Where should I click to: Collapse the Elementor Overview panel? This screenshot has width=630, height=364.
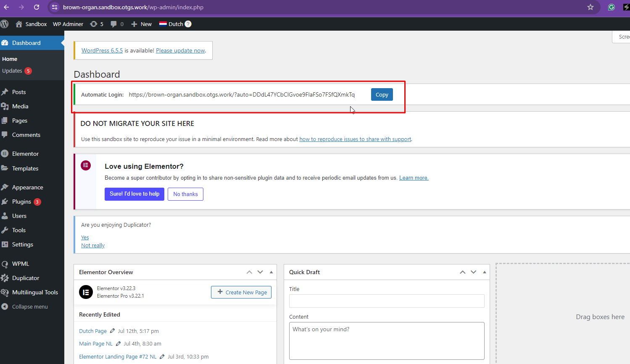click(271, 272)
